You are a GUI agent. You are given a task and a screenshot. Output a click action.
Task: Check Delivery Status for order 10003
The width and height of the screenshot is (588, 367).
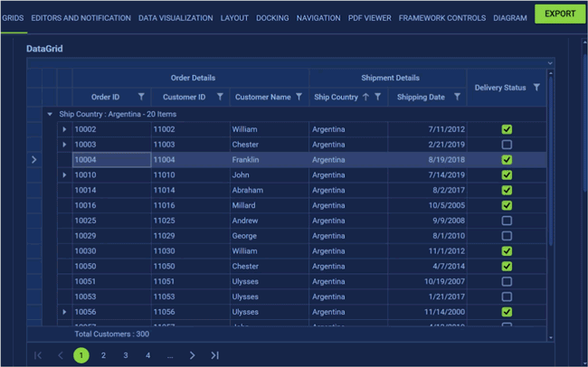pyautogui.click(x=507, y=145)
